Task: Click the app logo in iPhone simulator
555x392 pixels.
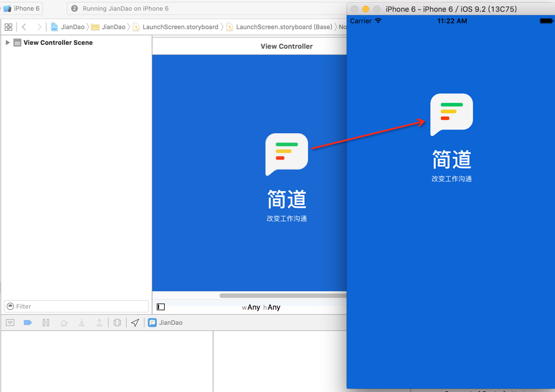Action: click(x=451, y=115)
